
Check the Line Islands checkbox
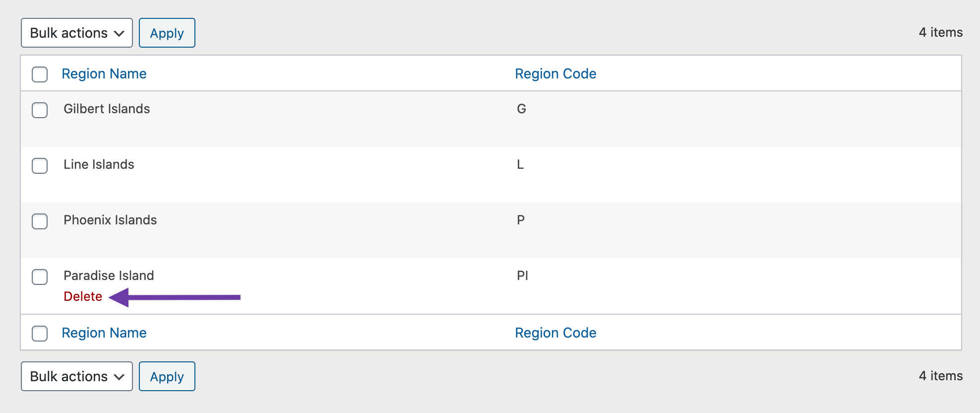[40, 166]
